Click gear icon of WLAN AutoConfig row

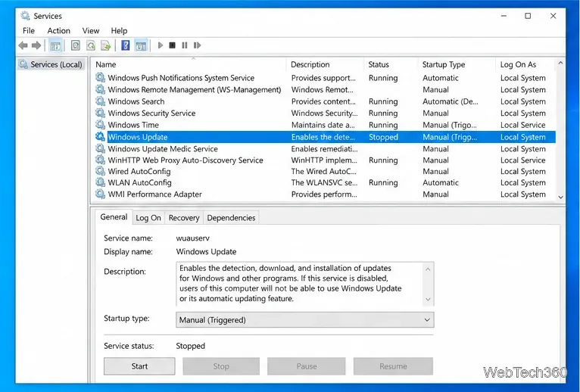[100, 182]
